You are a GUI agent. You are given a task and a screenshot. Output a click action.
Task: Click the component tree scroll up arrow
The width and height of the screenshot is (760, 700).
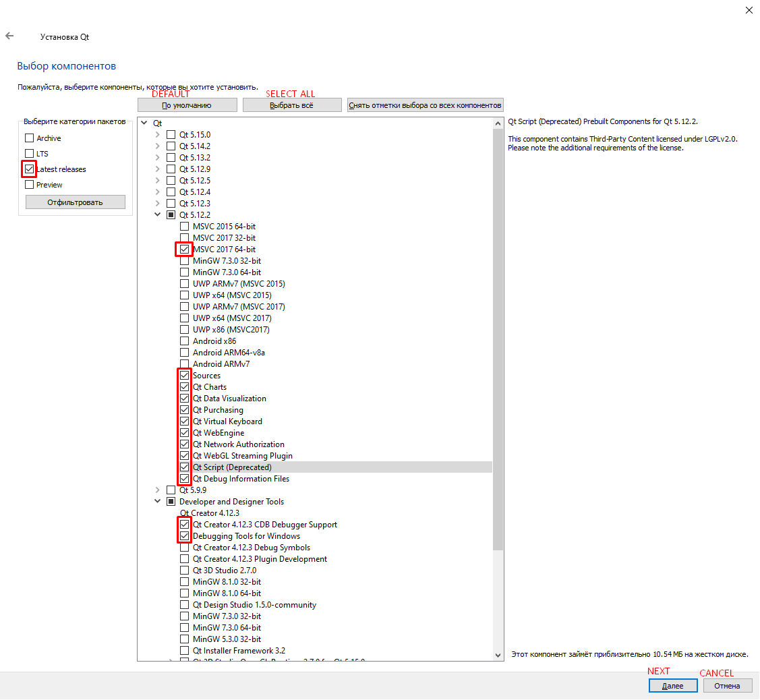[498, 123]
